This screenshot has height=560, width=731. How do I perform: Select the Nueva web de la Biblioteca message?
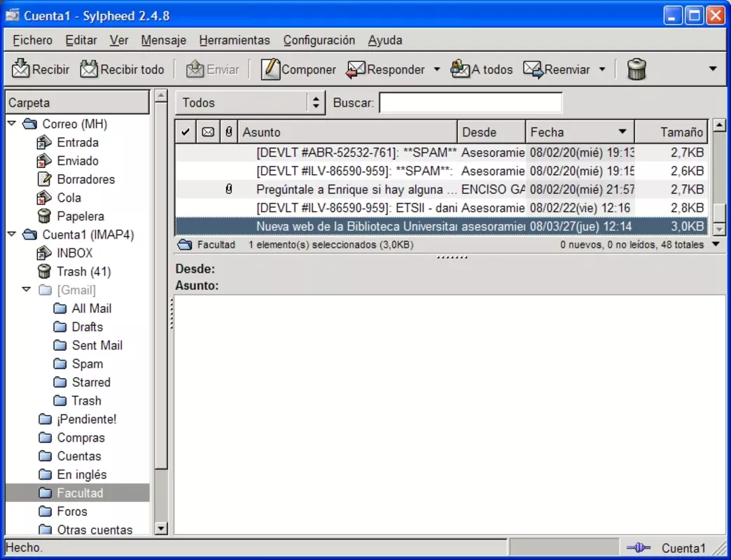point(442,226)
